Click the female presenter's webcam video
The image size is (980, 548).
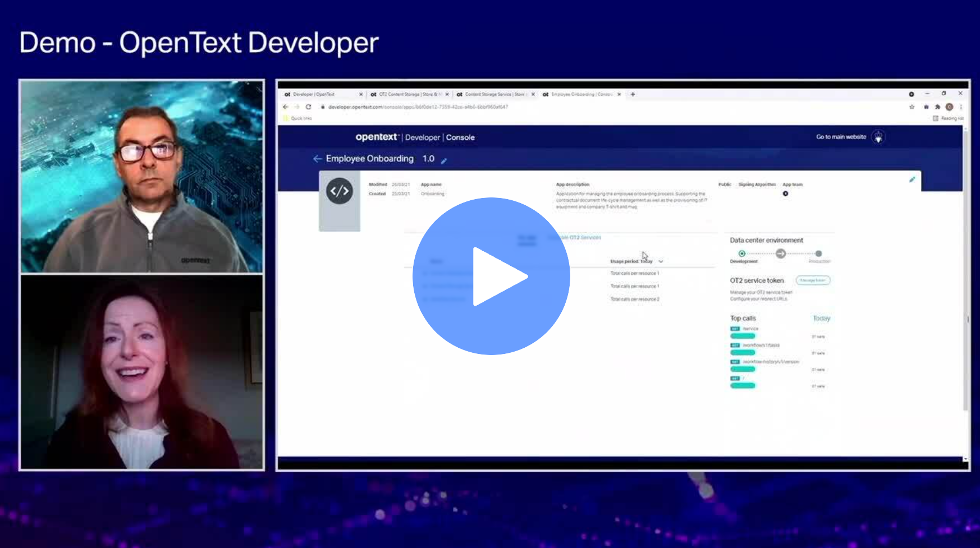tap(141, 372)
